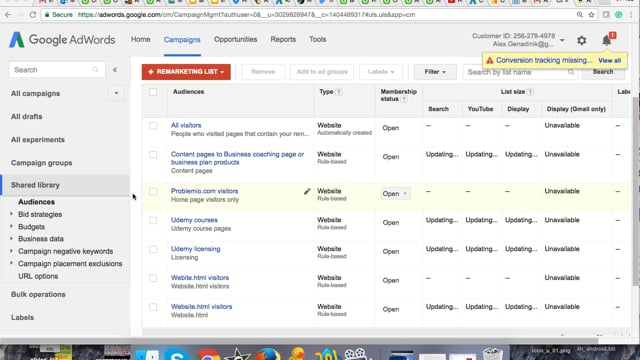The width and height of the screenshot is (640, 360).
Task: Open the Remarketing List dropdown
Action: pyautogui.click(x=186, y=72)
